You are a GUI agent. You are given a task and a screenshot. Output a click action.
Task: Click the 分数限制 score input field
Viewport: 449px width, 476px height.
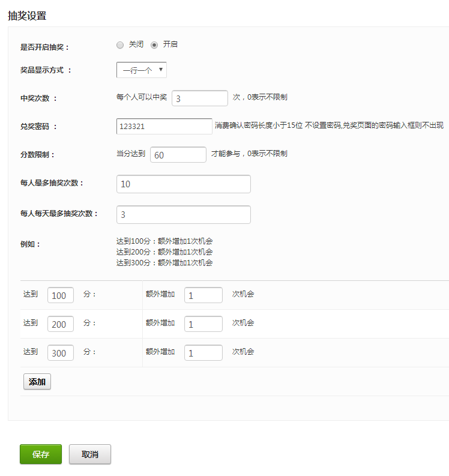(x=178, y=155)
